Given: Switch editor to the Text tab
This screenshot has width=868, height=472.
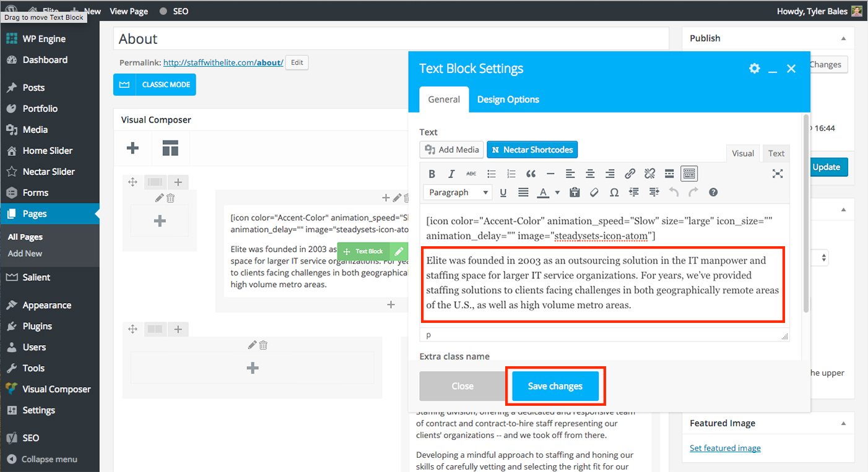Looking at the screenshot, I should (x=776, y=153).
